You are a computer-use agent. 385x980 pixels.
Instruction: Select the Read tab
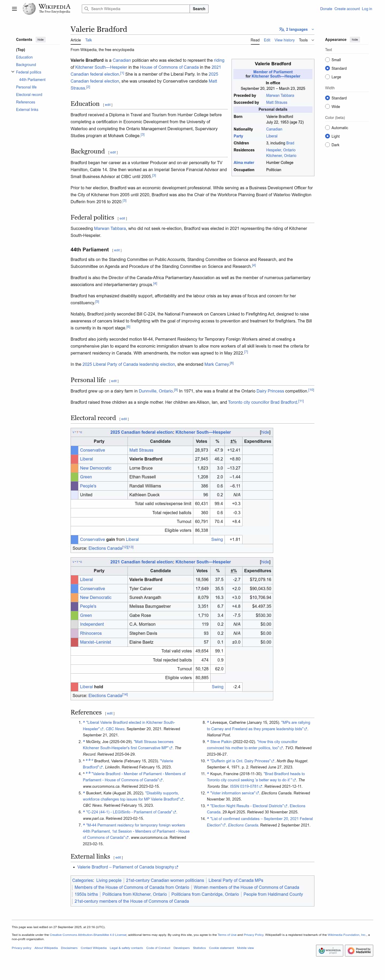tap(255, 40)
